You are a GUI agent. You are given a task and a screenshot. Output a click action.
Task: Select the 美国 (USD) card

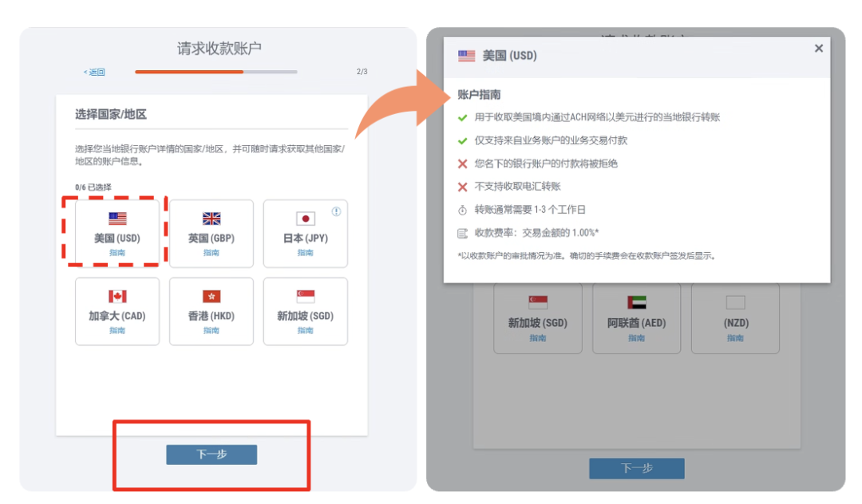point(117,234)
